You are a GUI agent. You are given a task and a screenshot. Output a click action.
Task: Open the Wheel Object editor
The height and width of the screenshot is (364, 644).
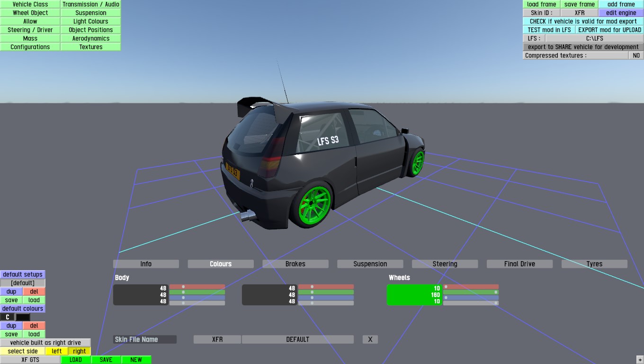coord(30,13)
